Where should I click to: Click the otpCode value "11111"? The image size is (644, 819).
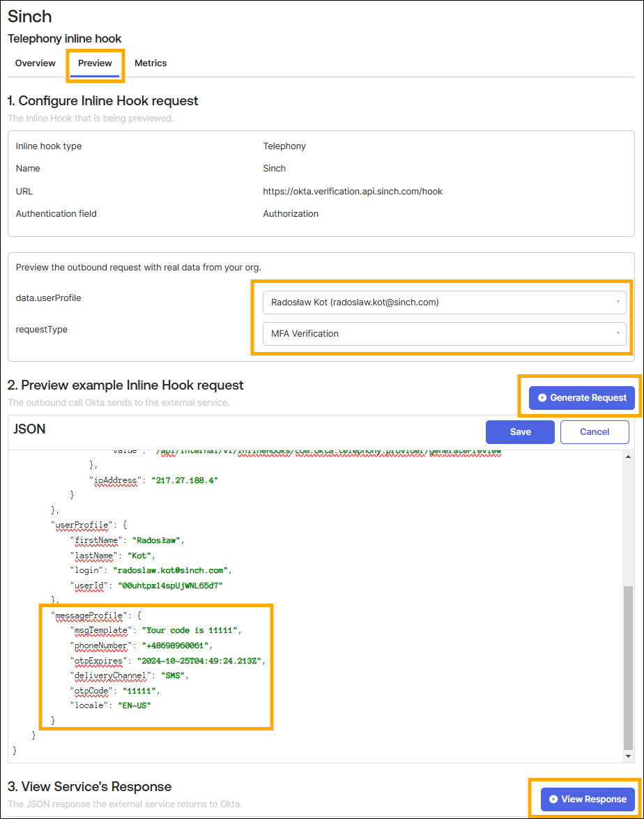[141, 691]
